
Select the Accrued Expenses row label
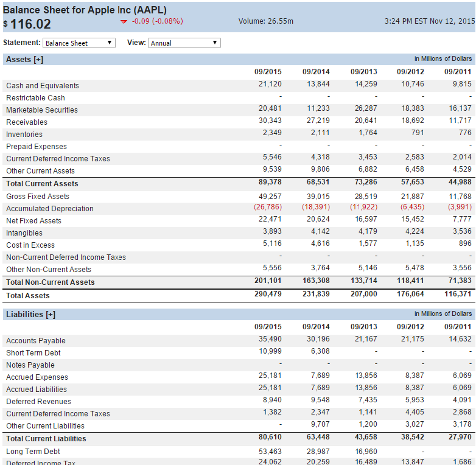pos(37,377)
